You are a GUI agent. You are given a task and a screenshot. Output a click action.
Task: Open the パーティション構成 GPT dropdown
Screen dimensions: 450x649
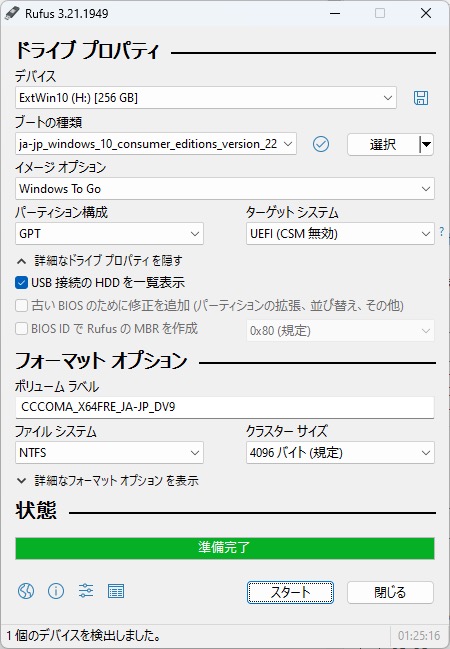coord(109,234)
